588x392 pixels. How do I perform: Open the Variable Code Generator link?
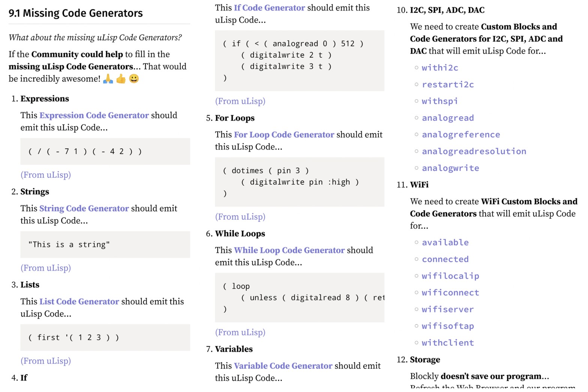[x=283, y=366]
